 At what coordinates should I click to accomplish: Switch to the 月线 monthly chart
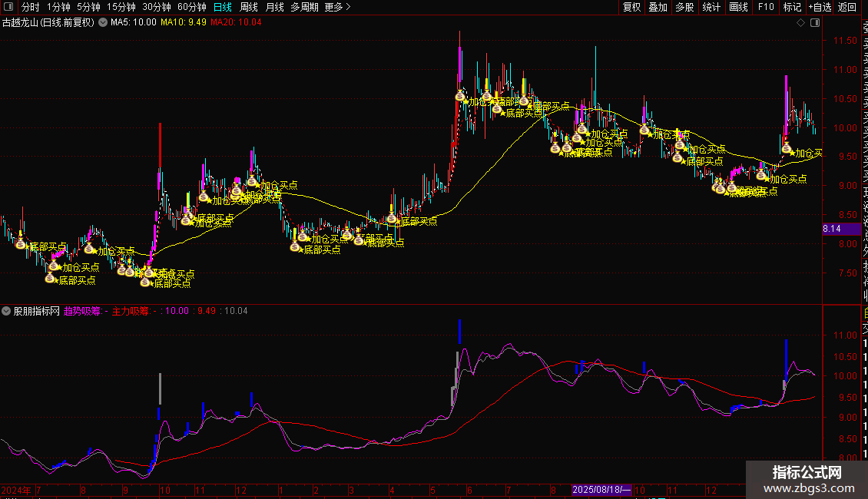[274, 7]
